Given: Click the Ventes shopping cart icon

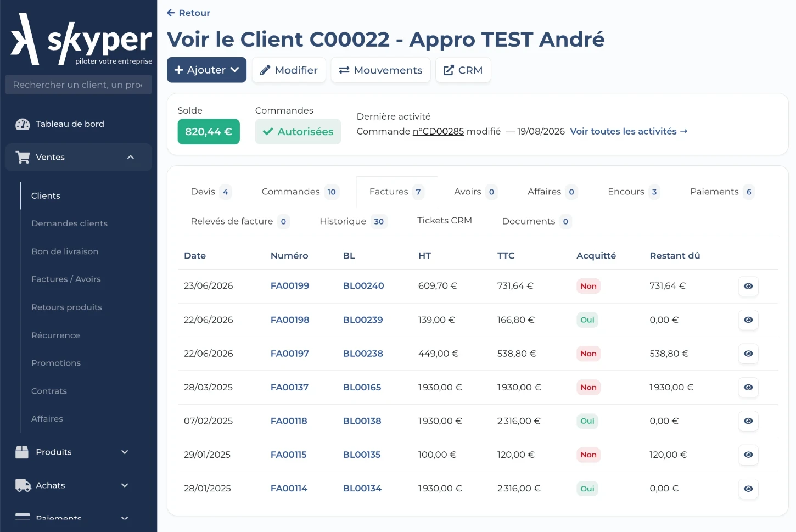Looking at the screenshot, I should pyautogui.click(x=23, y=158).
